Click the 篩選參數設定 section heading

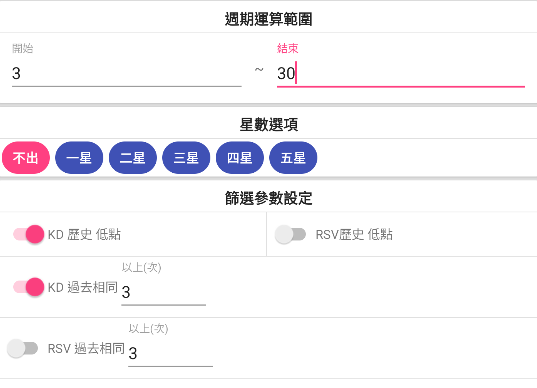pos(268,198)
